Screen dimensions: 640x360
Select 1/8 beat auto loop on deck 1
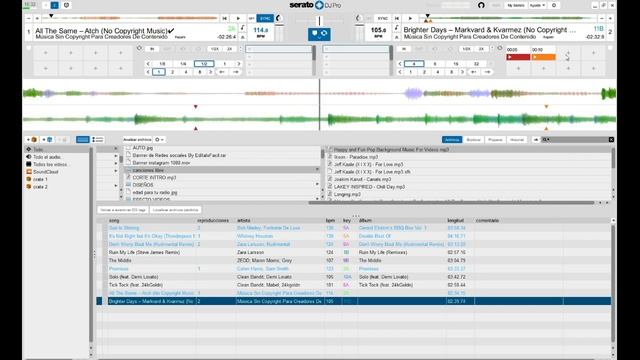pyautogui.click(x=162, y=64)
